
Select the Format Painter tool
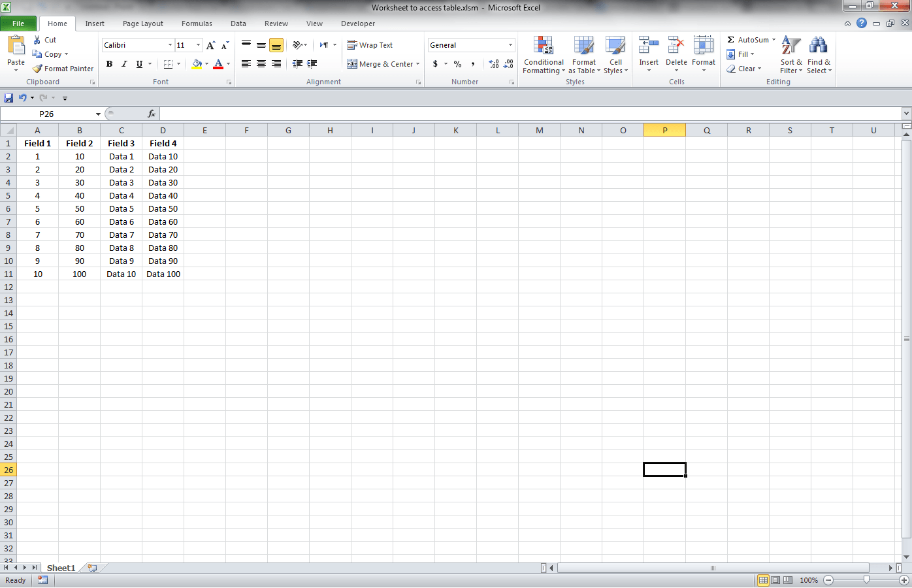click(x=63, y=68)
